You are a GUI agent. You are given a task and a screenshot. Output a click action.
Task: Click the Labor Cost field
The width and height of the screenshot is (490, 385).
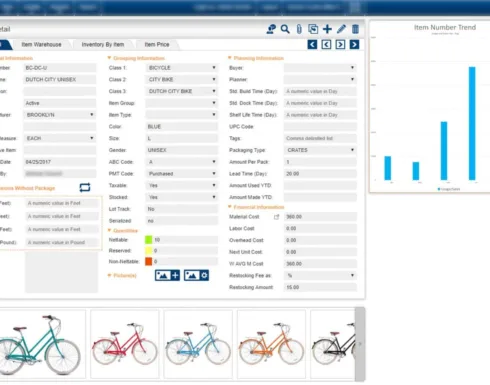(x=320, y=228)
